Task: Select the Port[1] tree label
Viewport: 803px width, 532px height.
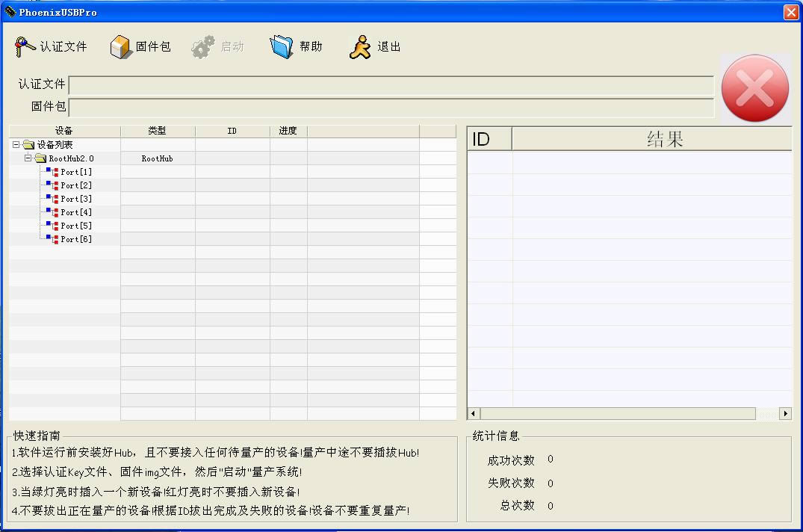Action: click(x=76, y=172)
